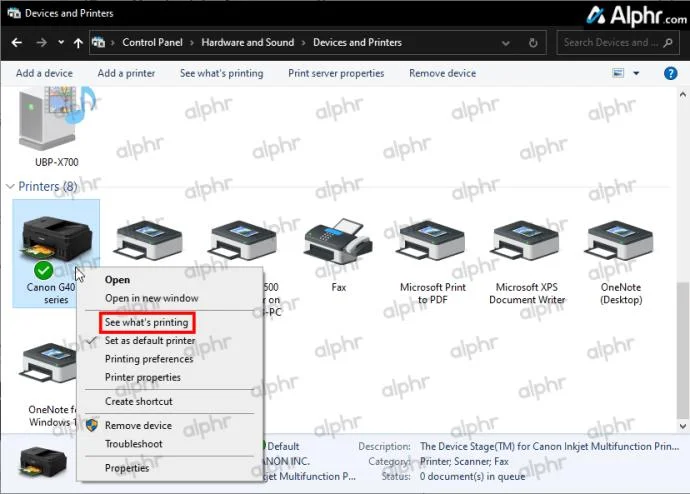Click the scroll down arrow
This screenshot has width=690, height=494.
tap(683, 426)
